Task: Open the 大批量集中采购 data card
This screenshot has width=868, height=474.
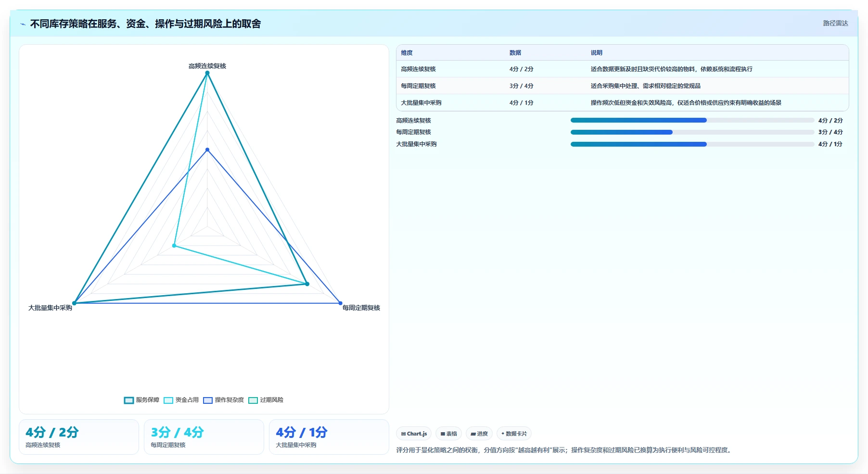Action: pos(329,437)
